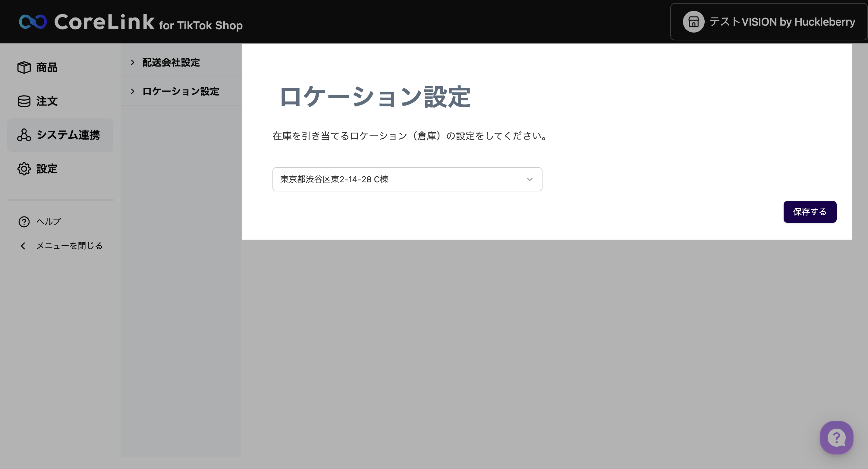Screen dimensions: 868x469
Task: Open the location dropdown arrow
Action: [x=529, y=179]
